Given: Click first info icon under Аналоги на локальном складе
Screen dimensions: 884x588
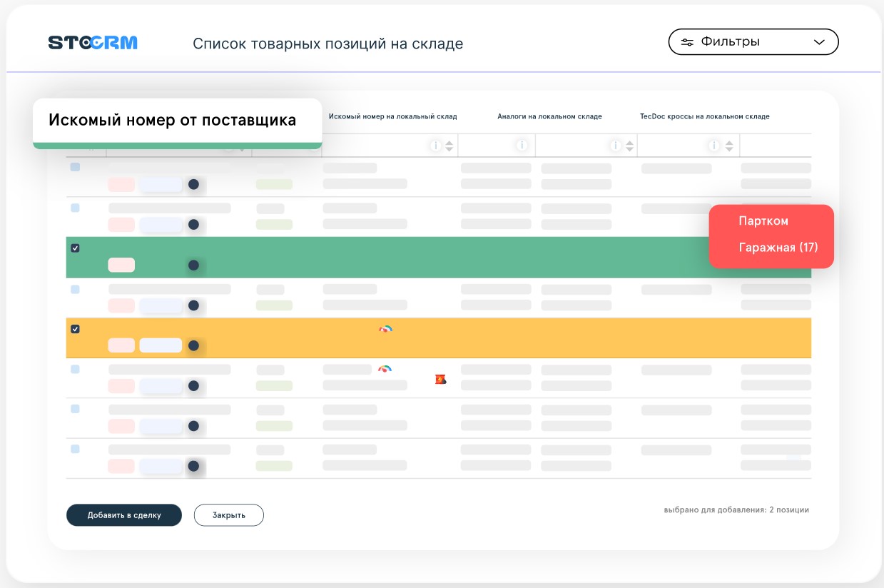Looking at the screenshot, I should [x=522, y=146].
